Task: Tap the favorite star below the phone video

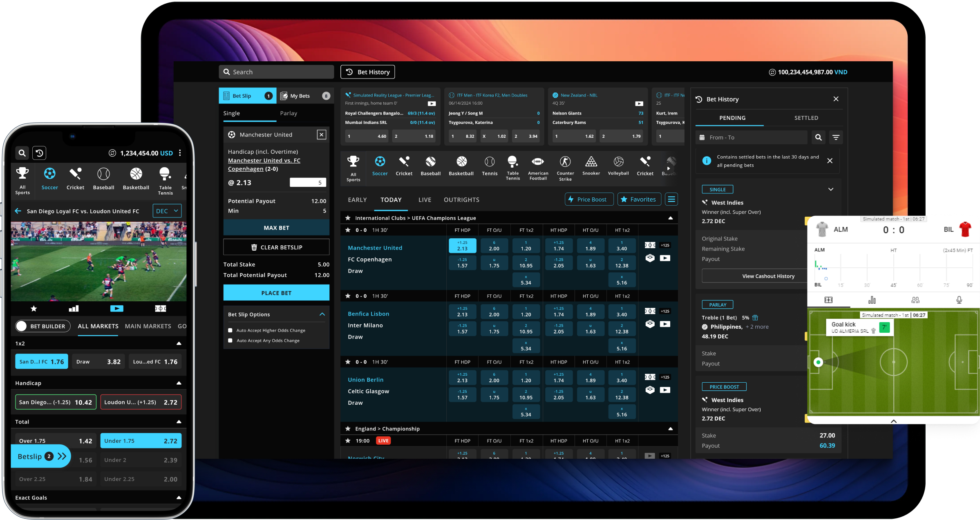Action: [34, 309]
